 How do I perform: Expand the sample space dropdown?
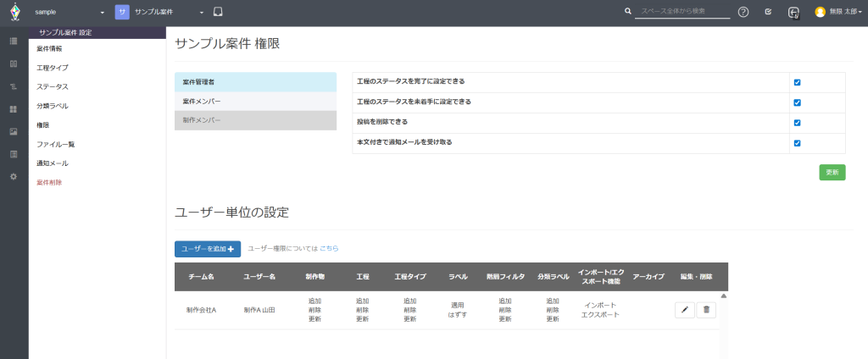[70, 13]
